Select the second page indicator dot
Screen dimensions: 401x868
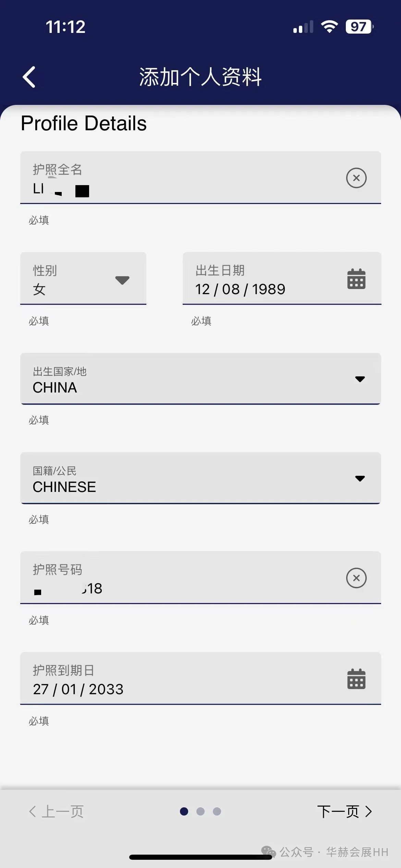pos(200,811)
